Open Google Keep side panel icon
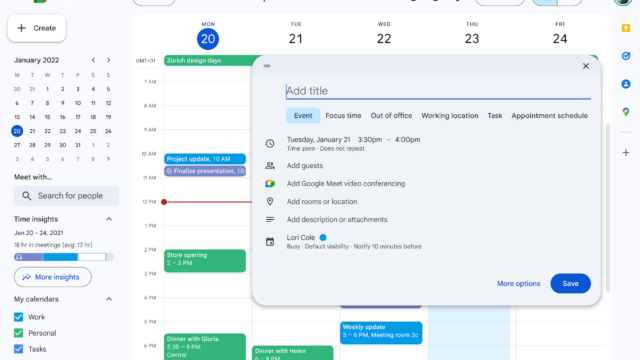Viewport: 640px width, 360px height. click(626, 28)
